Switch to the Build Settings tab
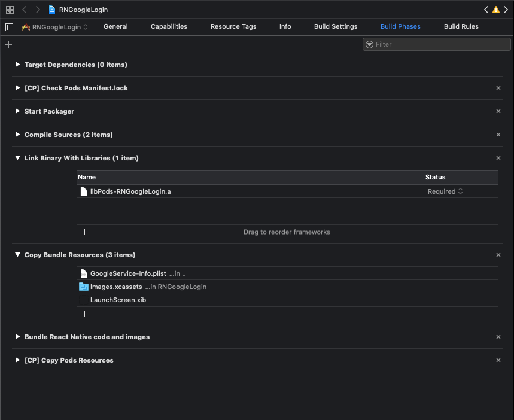Screen dimensions: 514x420 click(x=336, y=26)
